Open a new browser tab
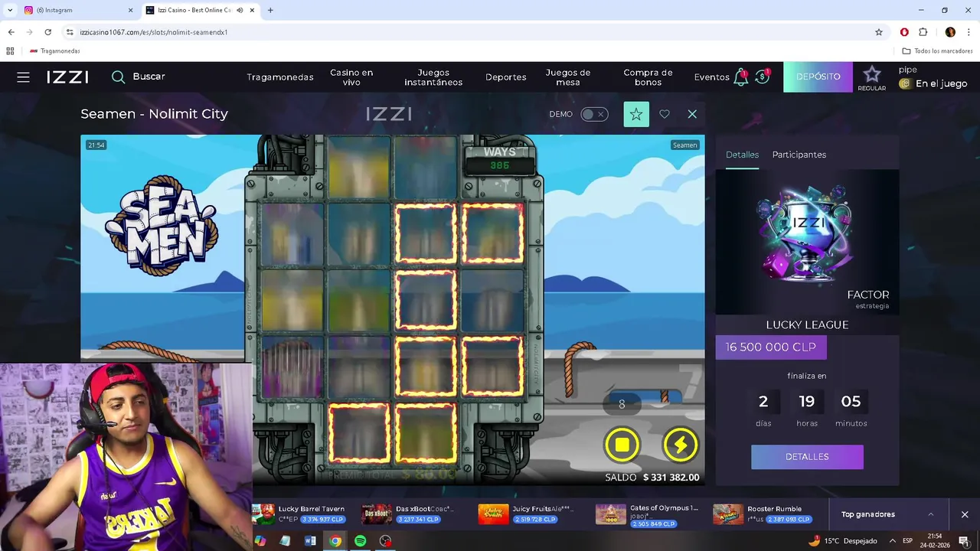This screenshot has height=551, width=980. [x=270, y=10]
